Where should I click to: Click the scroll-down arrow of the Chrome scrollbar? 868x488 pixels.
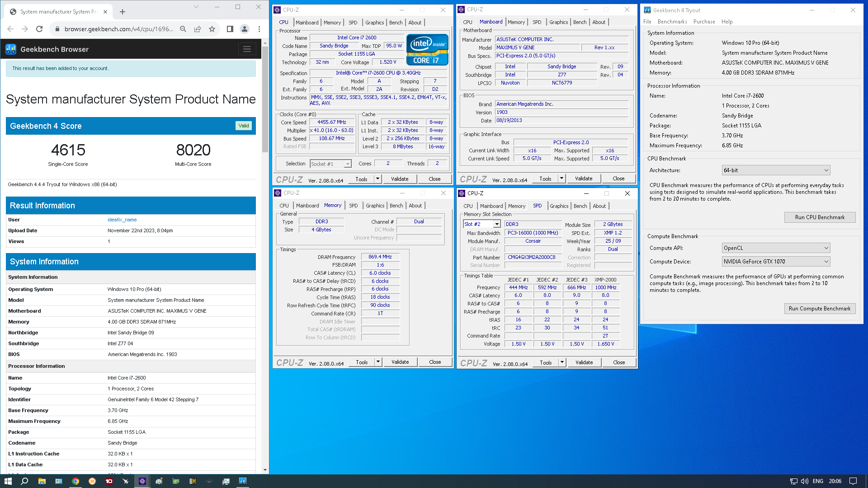pos(265,470)
